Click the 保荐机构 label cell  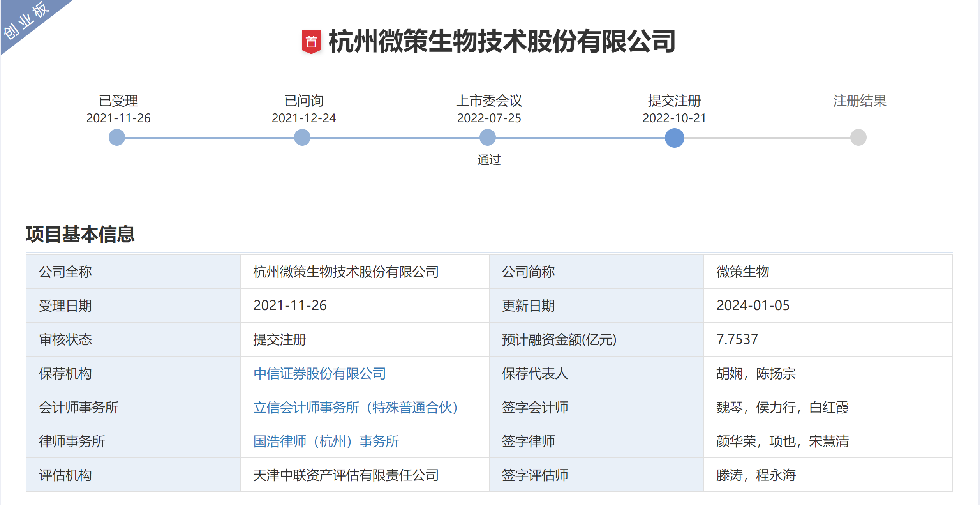tap(133, 373)
